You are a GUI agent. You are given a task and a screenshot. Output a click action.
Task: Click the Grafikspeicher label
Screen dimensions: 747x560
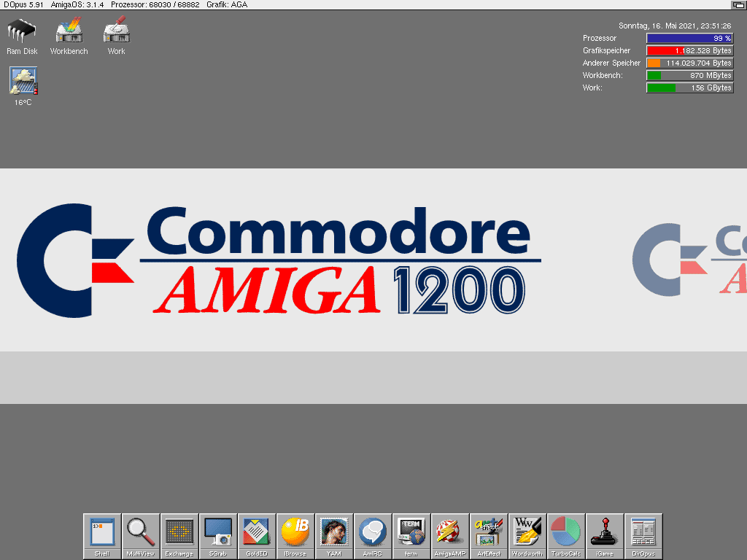point(606,50)
